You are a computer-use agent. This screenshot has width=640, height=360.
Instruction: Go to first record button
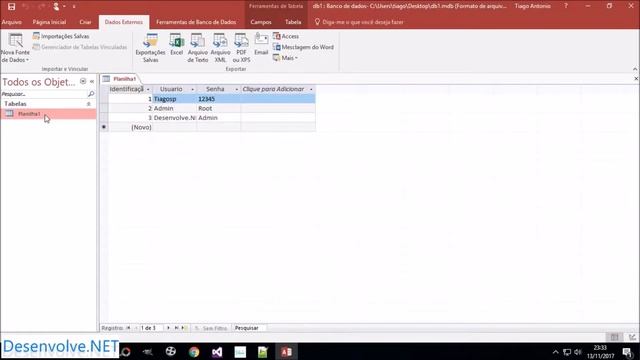[128, 328]
